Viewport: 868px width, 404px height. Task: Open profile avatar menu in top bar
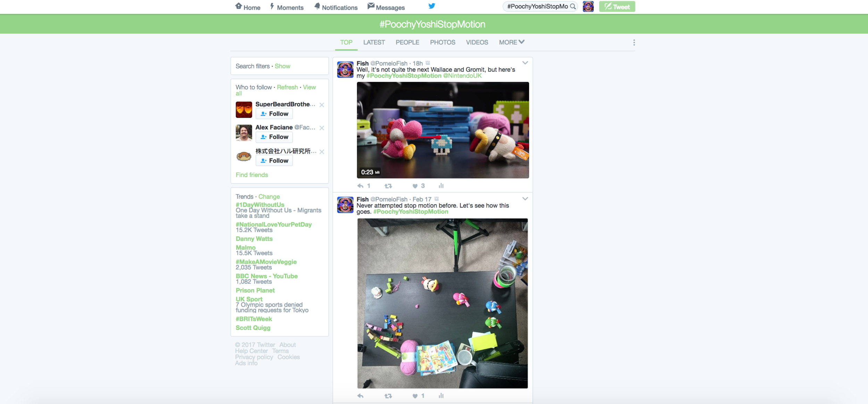coord(588,7)
